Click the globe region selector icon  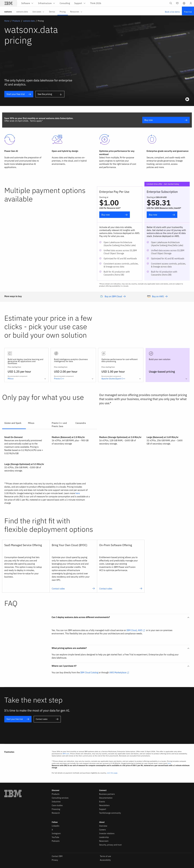coord(184,3)
